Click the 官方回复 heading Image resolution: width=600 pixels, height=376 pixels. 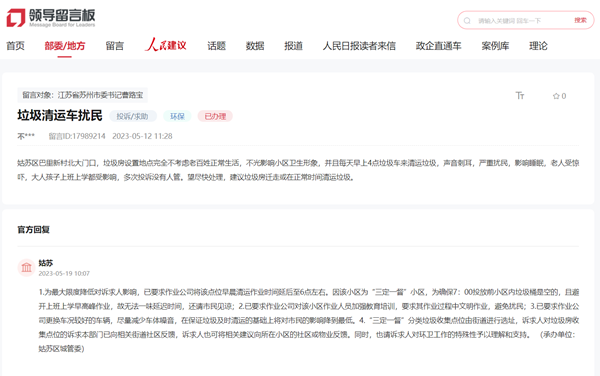tap(34, 230)
